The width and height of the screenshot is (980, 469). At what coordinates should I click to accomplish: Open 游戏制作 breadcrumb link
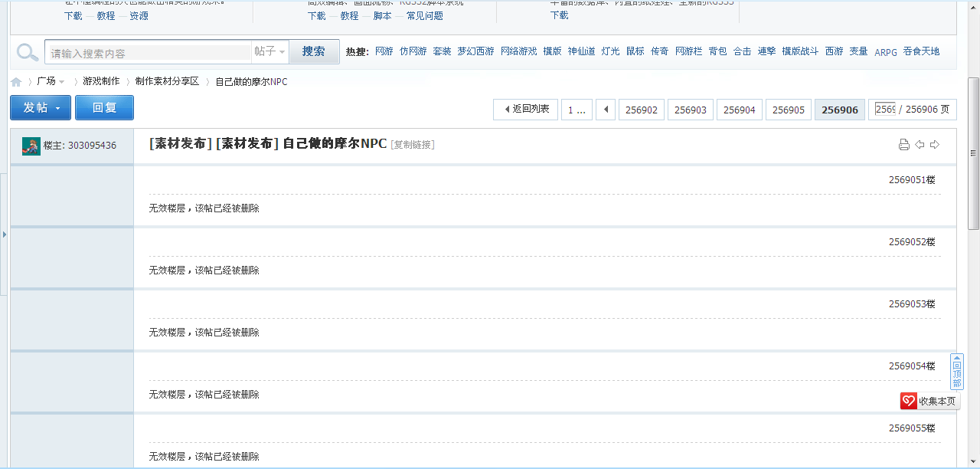point(101,81)
